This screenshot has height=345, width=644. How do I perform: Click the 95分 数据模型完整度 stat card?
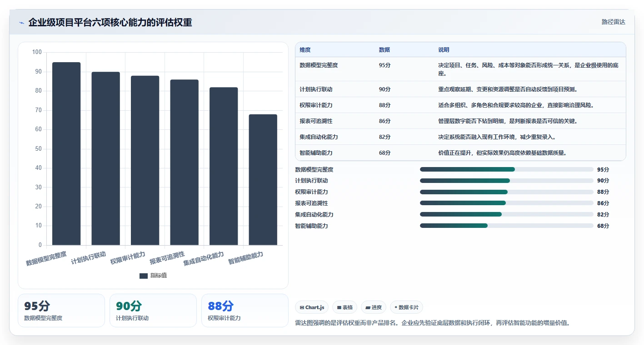[61, 310]
